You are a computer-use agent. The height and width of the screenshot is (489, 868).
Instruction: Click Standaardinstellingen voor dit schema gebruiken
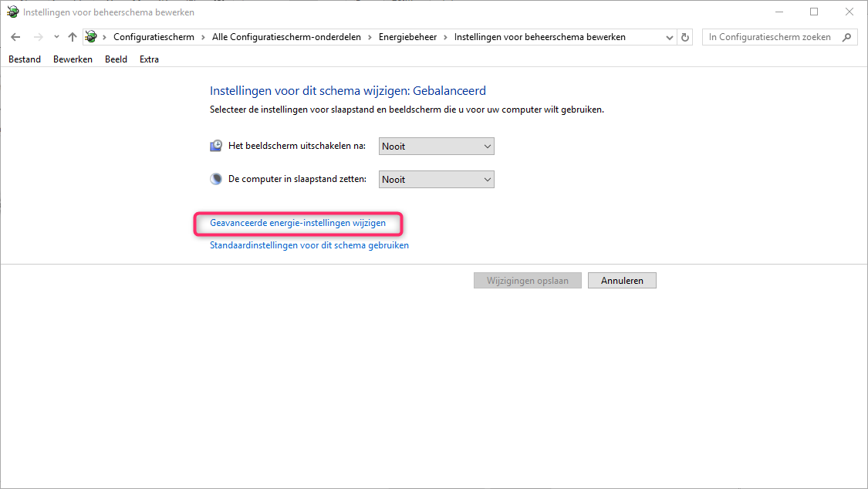[x=309, y=245]
